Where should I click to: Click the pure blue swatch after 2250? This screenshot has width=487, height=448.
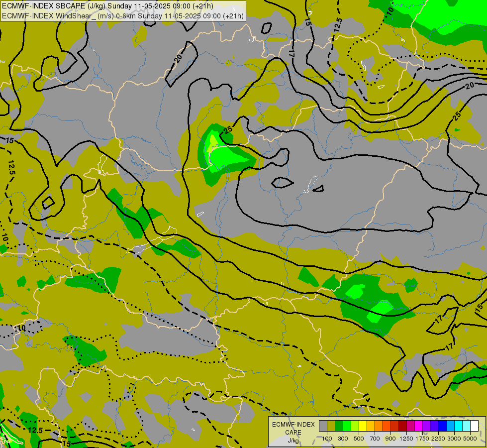[x=443, y=426]
